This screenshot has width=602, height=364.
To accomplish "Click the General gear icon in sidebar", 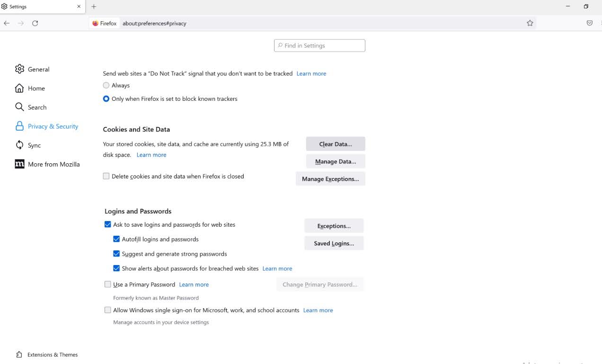I will click(19, 69).
